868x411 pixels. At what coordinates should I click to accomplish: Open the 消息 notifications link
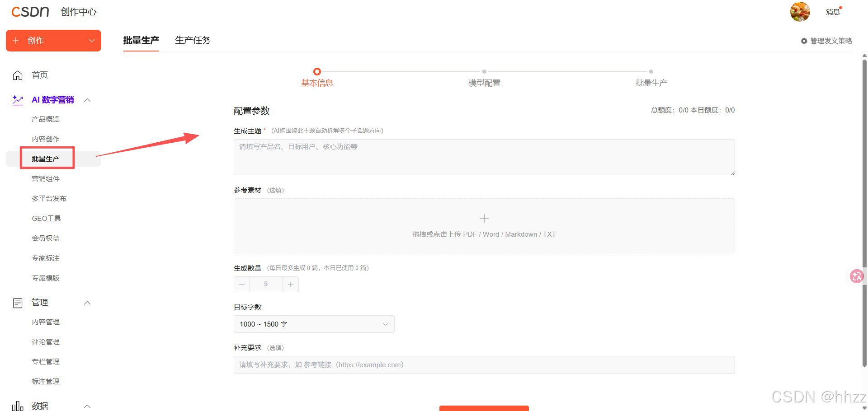[833, 12]
